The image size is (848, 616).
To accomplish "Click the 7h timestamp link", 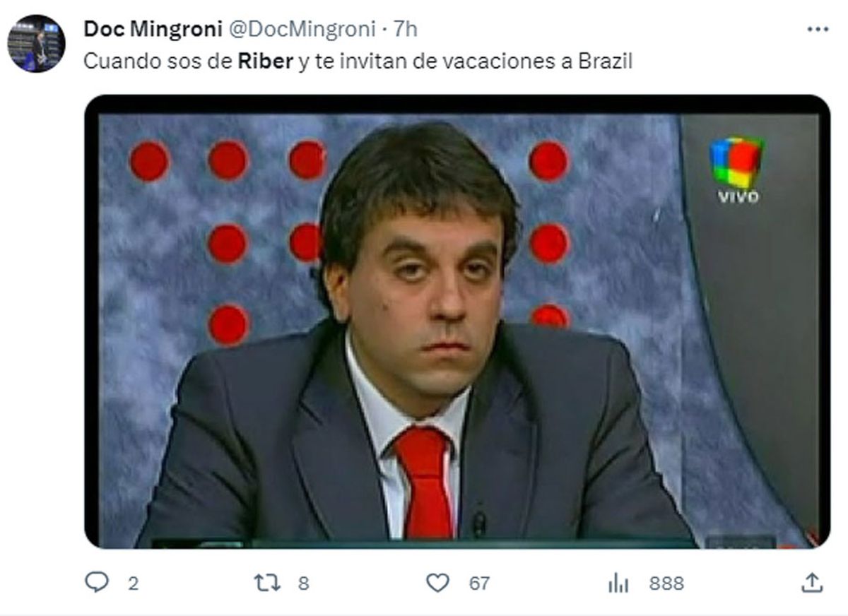I will (405, 29).
